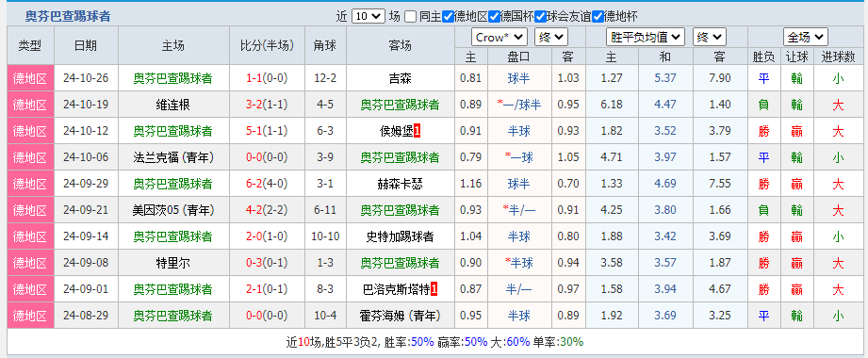Click home team 特里尔

pyautogui.click(x=173, y=264)
